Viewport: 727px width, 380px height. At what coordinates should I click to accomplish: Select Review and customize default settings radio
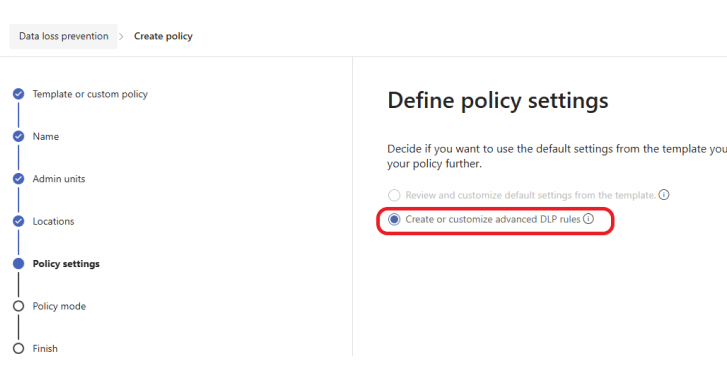pyautogui.click(x=394, y=195)
